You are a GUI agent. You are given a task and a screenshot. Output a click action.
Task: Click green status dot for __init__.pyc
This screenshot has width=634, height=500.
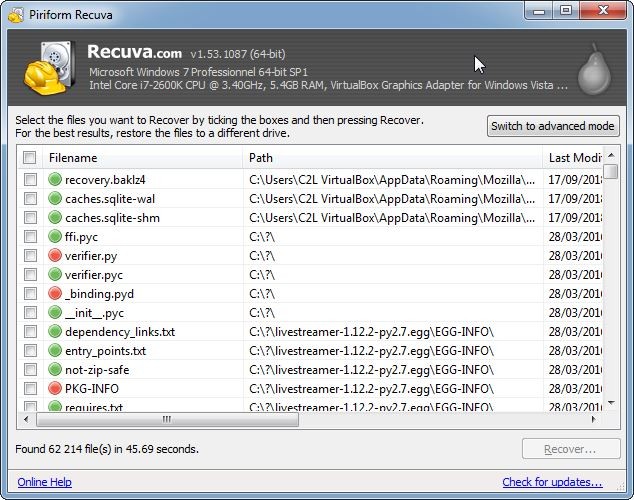[55, 312]
